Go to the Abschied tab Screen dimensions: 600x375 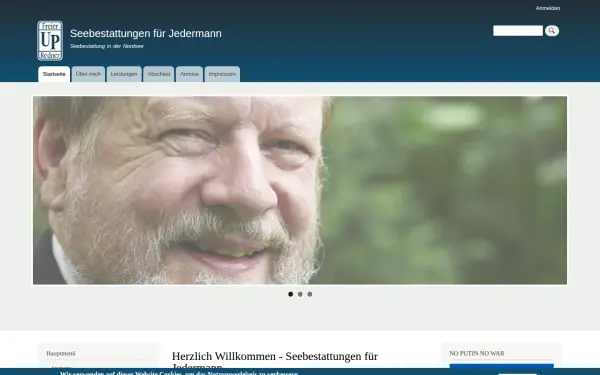[159, 74]
